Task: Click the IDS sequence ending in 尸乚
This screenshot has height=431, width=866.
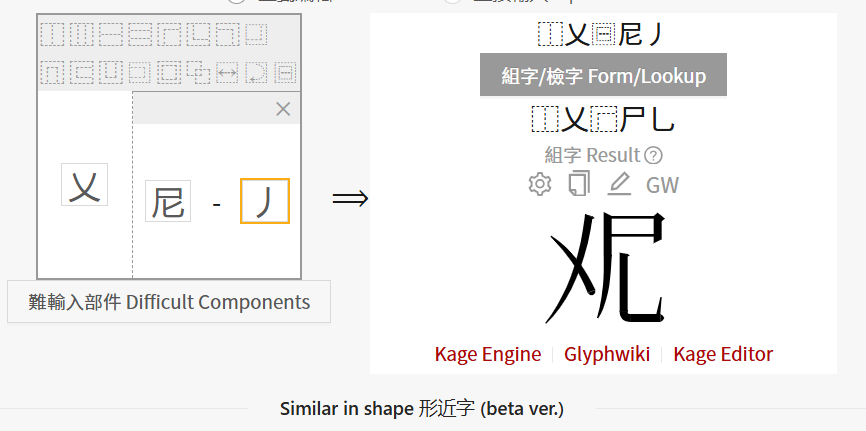Action: click(x=603, y=119)
